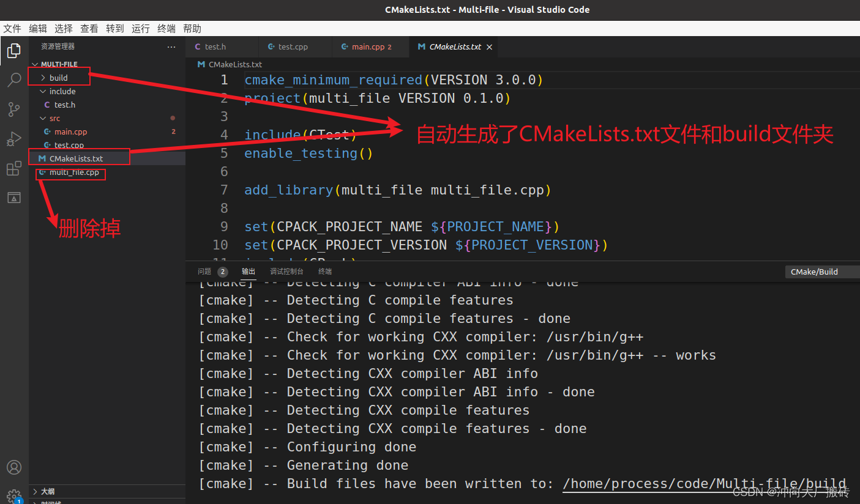The height and width of the screenshot is (504, 860).
Task: Open the 帮助 menu
Action: [192, 29]
